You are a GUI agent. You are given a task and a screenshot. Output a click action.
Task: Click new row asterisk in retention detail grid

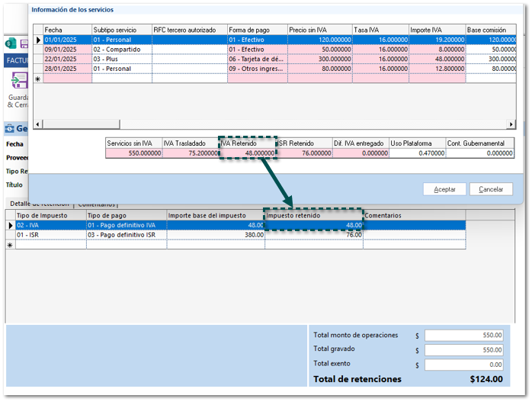click(x=10, y=245)
